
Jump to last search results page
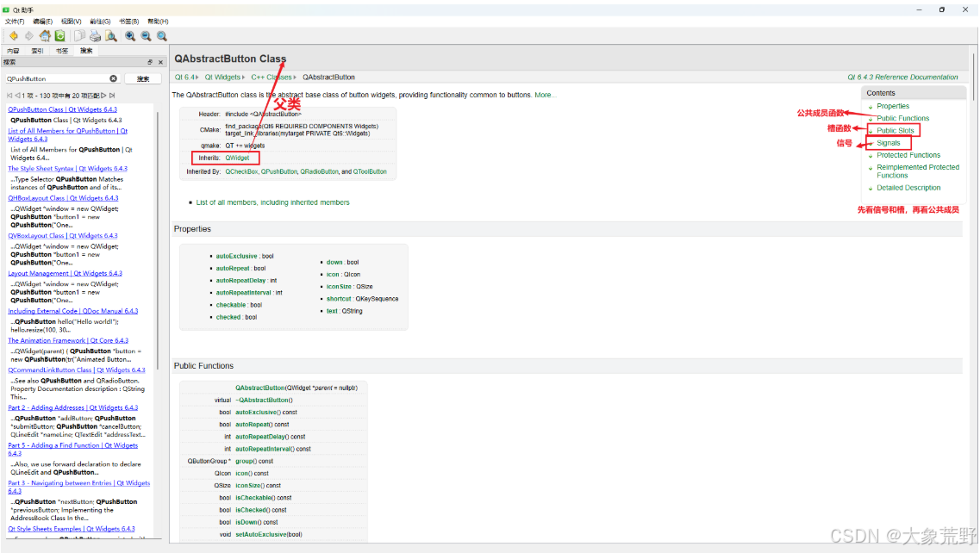112,96
